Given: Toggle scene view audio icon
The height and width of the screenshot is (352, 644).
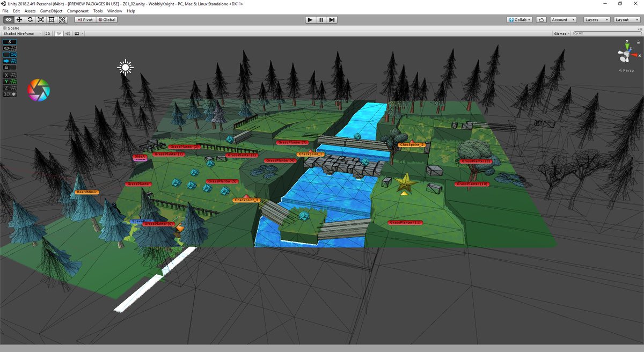Looking at the screenshot, I should click(x=67, y=33).
